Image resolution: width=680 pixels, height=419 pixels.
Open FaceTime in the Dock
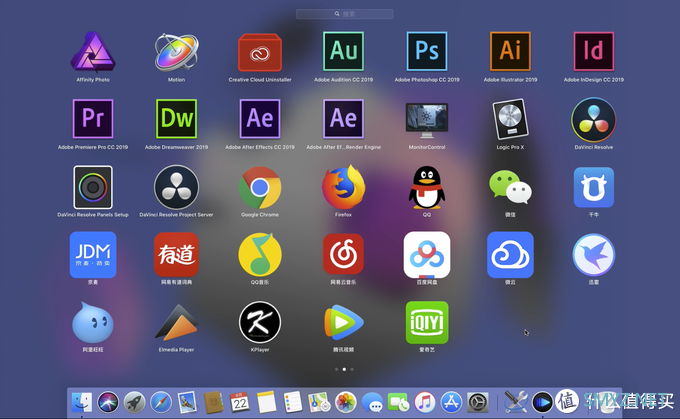tap(399, 402)
